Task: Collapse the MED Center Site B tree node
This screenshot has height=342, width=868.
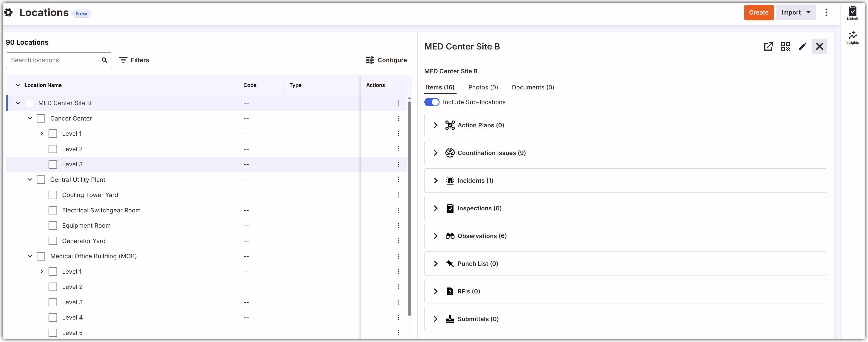Action: tap(18, 103)
